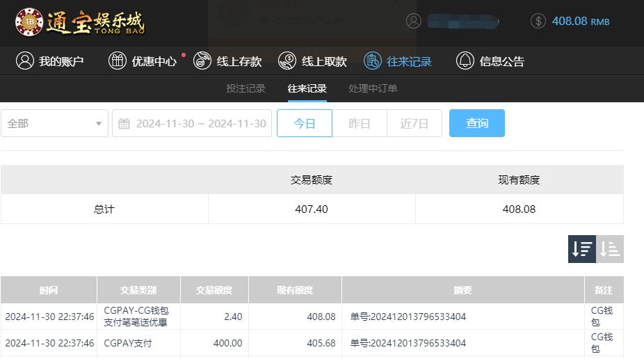Click the 总计 summary row label

[104, 209]
